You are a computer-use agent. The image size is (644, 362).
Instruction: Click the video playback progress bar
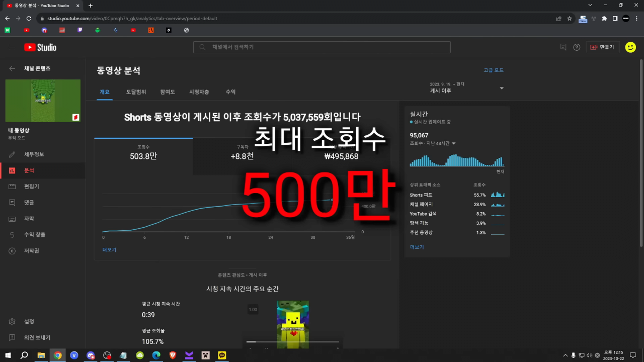[x=292, y=342]
